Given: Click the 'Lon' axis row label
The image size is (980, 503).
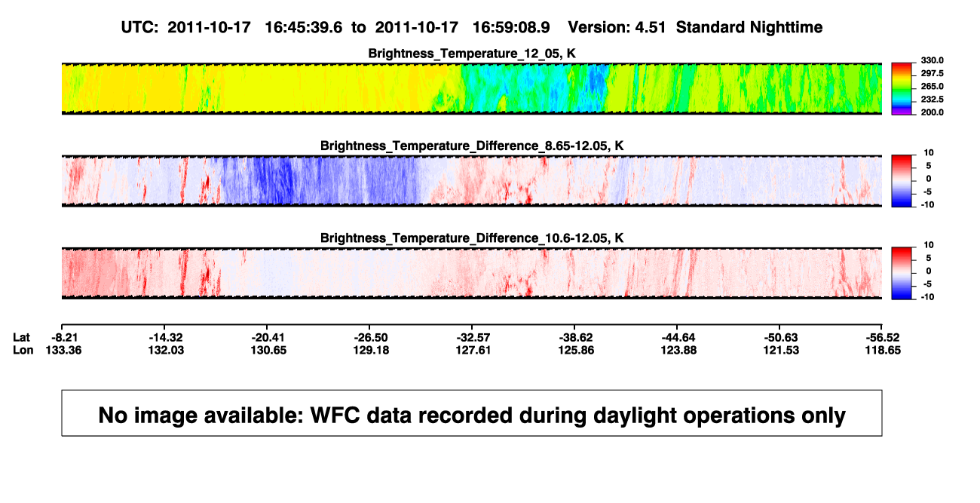Looking at the screenshot, I should pyautogui.click(x=23, y=350).
